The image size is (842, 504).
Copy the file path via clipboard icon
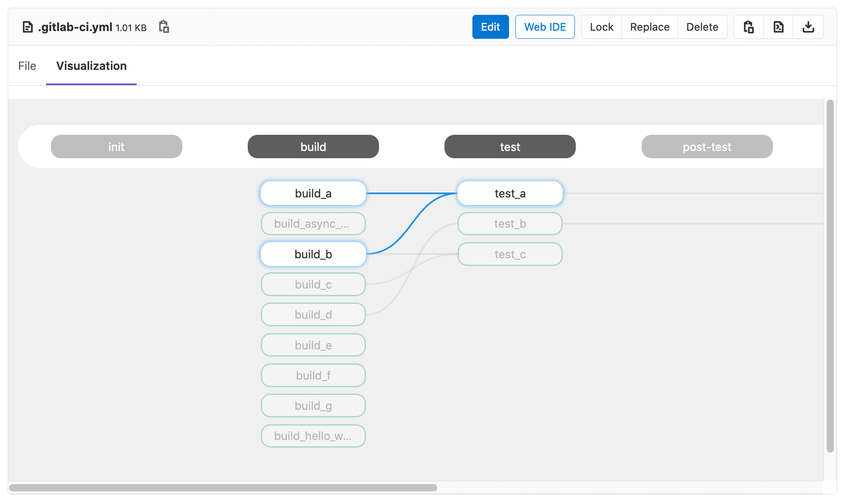(x=164, y=27)
